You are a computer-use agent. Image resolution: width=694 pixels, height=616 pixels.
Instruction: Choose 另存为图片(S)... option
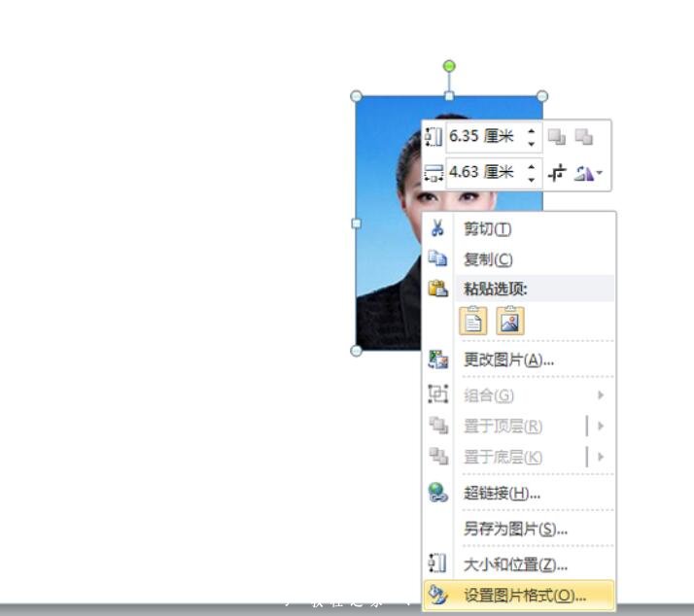515,530
